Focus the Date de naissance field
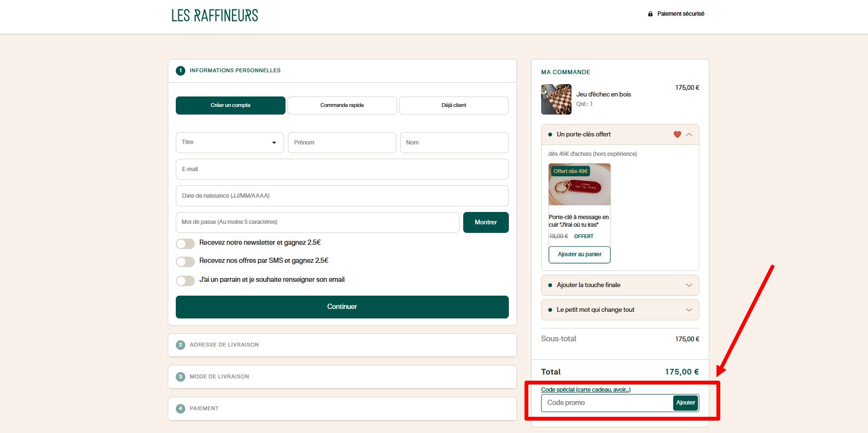The height and width of the screenshot is (433, 868). pos(342,196)
